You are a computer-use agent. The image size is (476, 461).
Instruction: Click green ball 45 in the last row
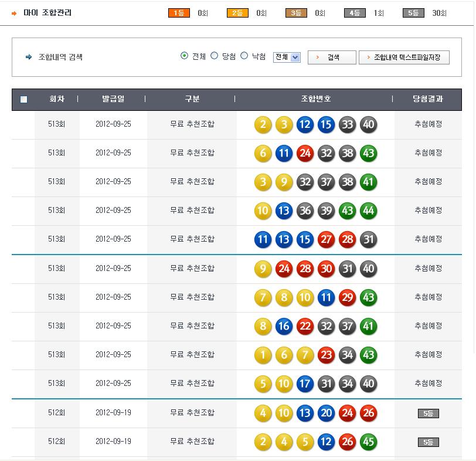pyautogui.click(x=369, y=442)
